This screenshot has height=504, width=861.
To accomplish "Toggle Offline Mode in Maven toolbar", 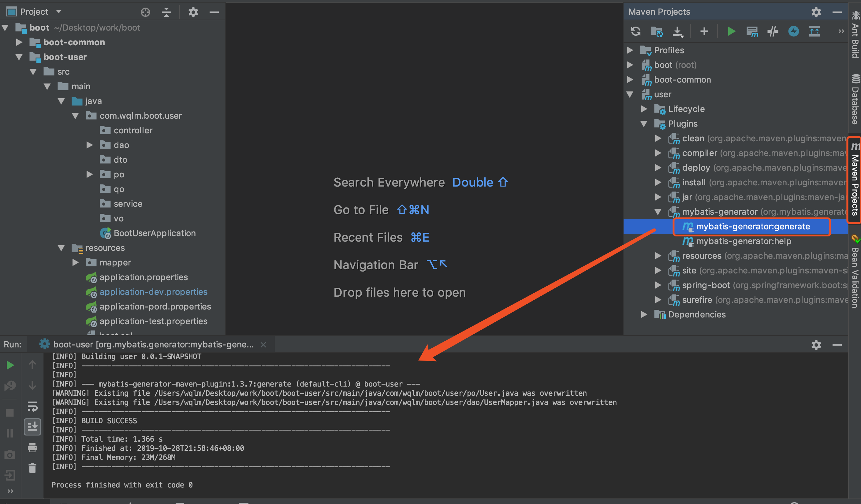I will tap(773, 31).
